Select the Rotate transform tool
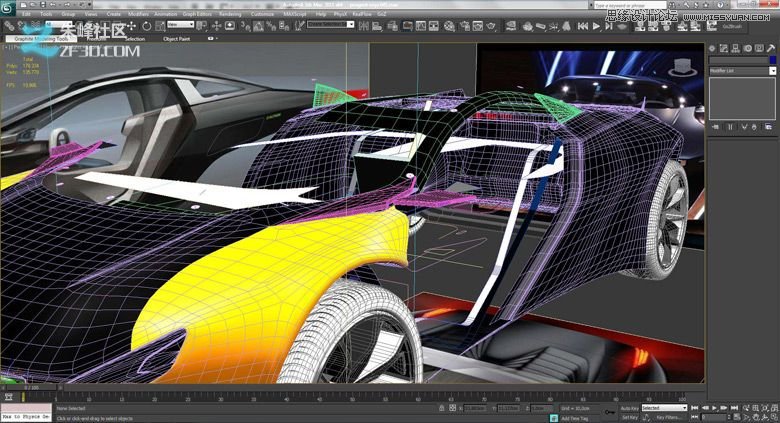780x423 pixels. tap(147, 25)
